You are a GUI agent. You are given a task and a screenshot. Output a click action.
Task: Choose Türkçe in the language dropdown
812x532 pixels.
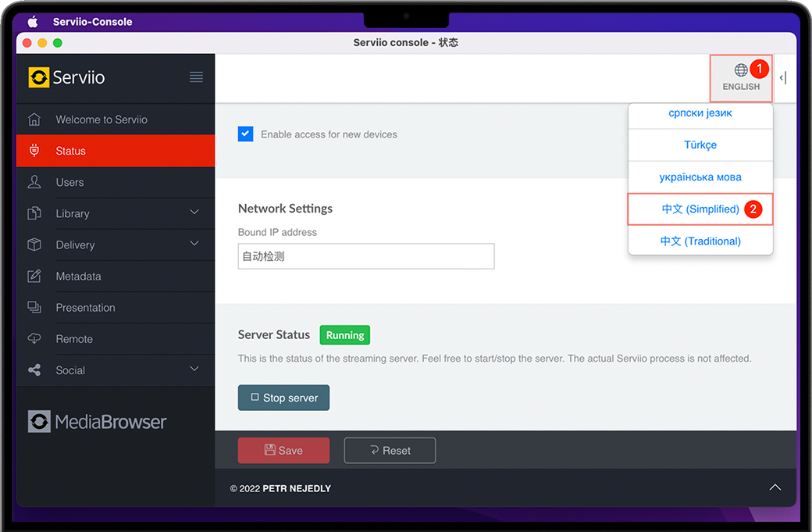(700, 145)
